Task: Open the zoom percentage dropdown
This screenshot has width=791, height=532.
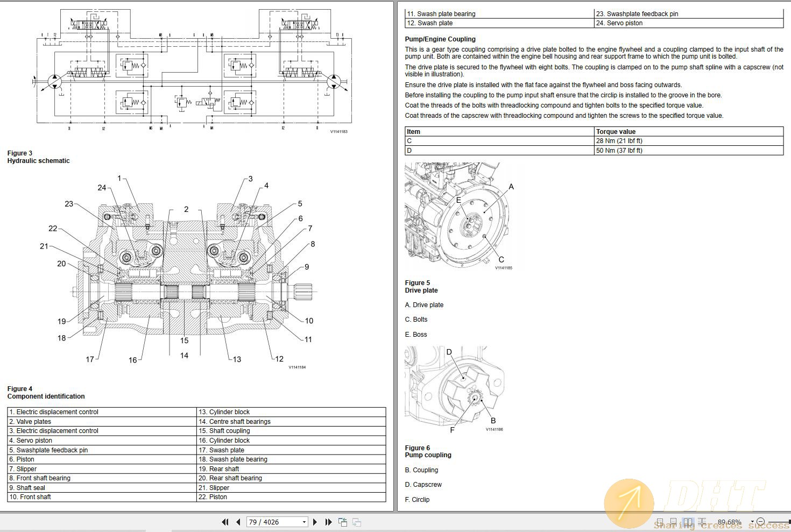Action: pos(752,522)
